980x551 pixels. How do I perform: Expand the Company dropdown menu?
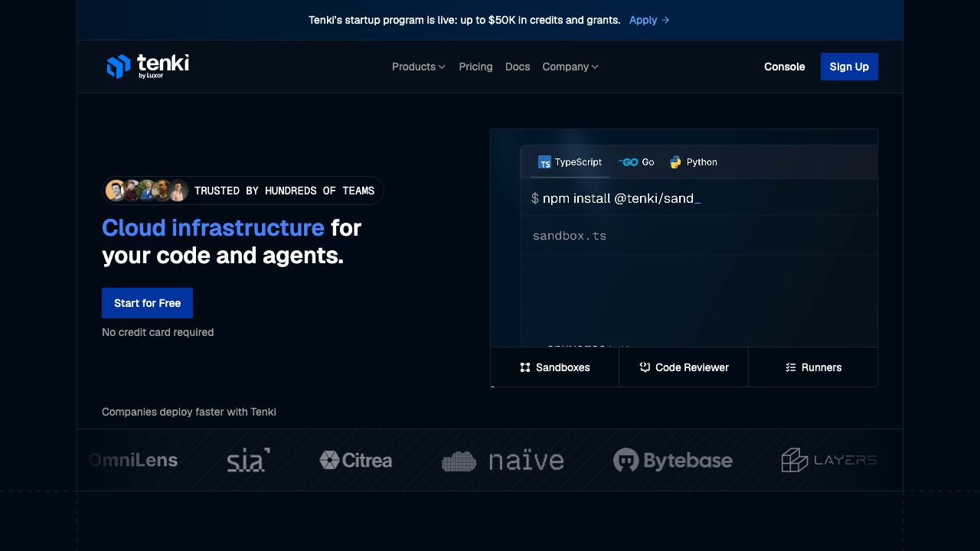point(570,67)
